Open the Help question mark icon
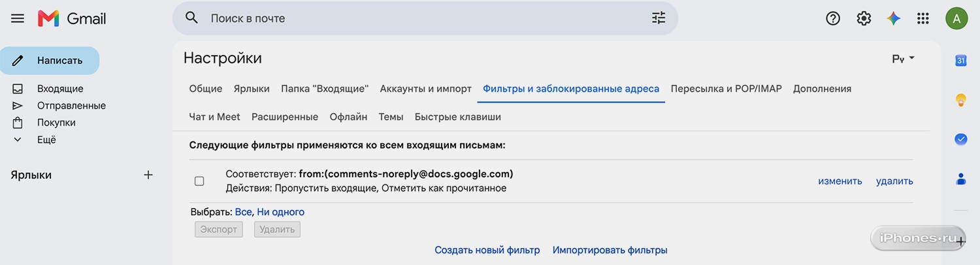Screen dimensions: 980x265 pyautogui.click(x=833, y=18)
